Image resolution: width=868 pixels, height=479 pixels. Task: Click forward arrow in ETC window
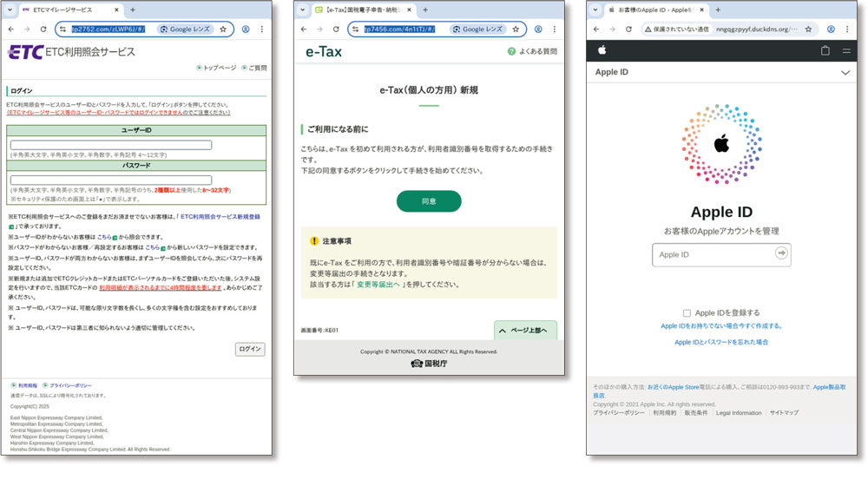[27, 30]
